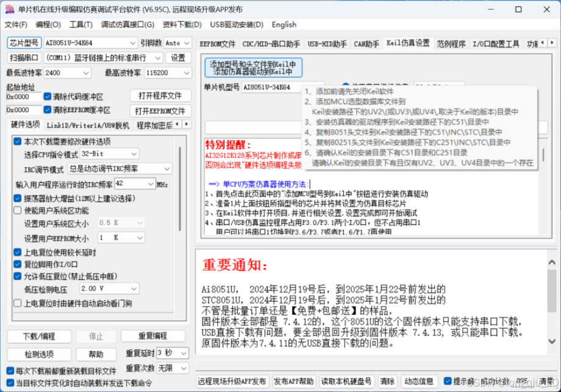Viewport: 561px width, 392px height.
Task: Switch to CAN助手 tab
Action: click(366, 44)
